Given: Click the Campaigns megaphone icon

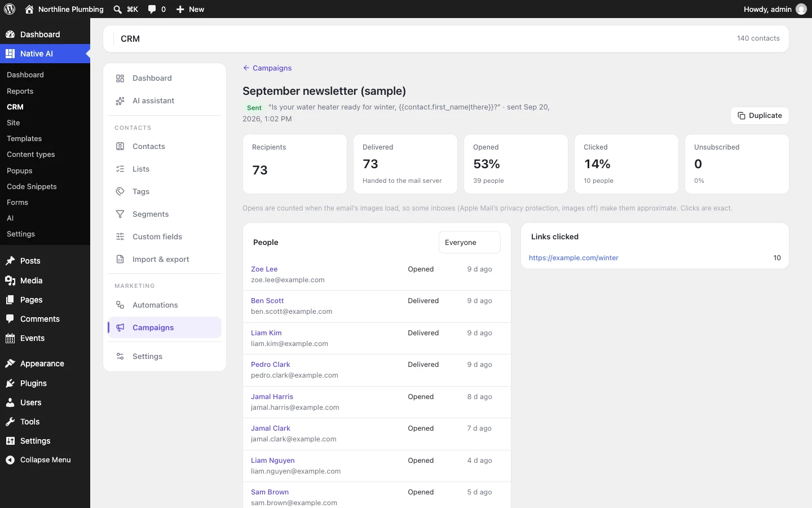Looking at the screenshot, I should click(120, 327).
